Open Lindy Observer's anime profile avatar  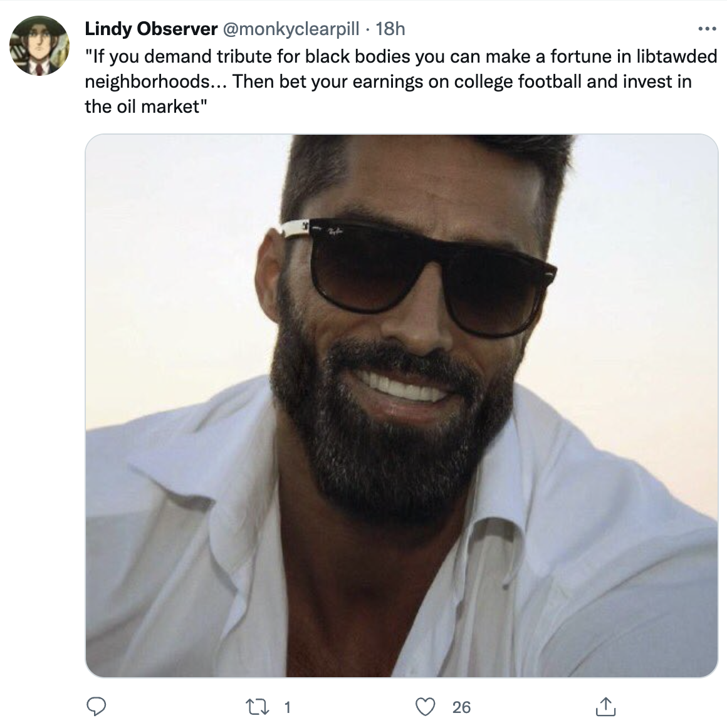(39, 46)
